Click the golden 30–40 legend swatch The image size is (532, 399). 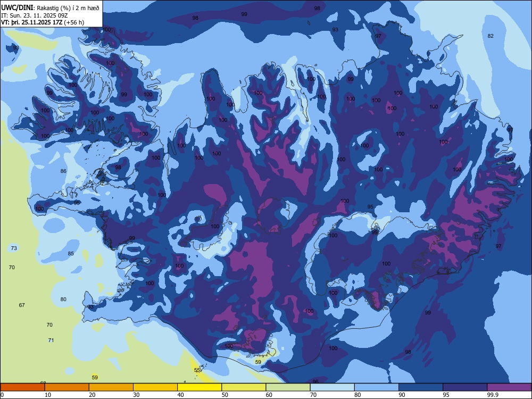(155, 387)
